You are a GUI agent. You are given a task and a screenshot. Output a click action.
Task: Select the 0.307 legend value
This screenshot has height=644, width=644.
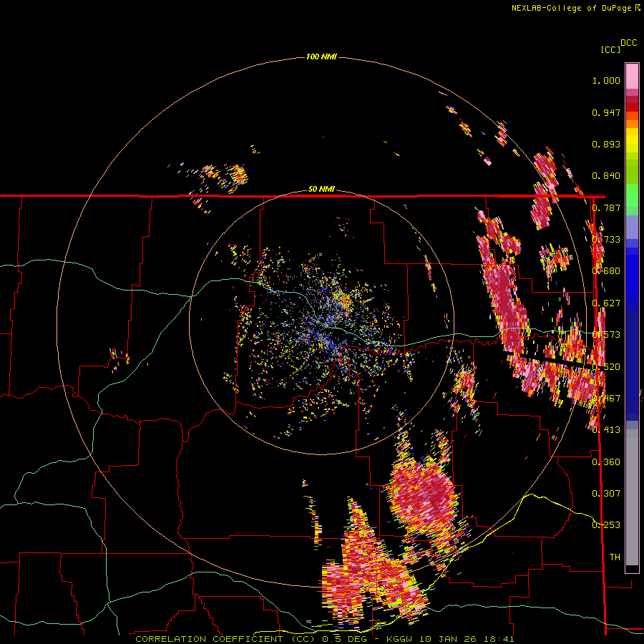pyautogui.click(x=606, y=494)
